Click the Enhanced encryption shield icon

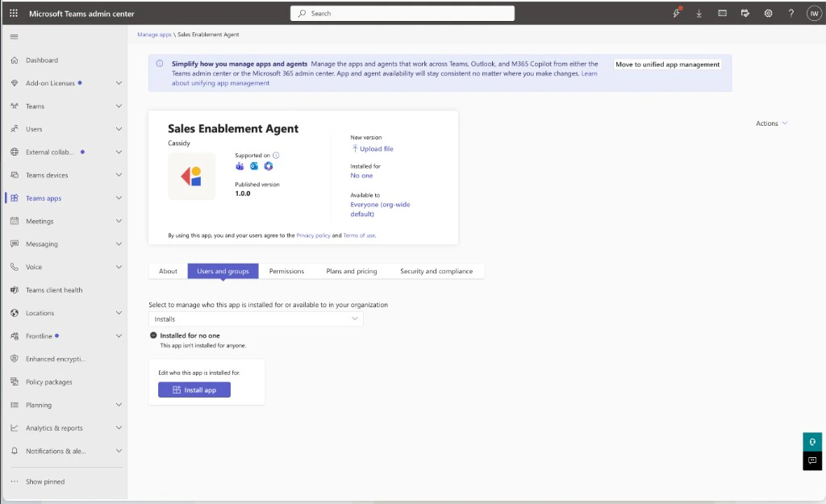[15, 359]
